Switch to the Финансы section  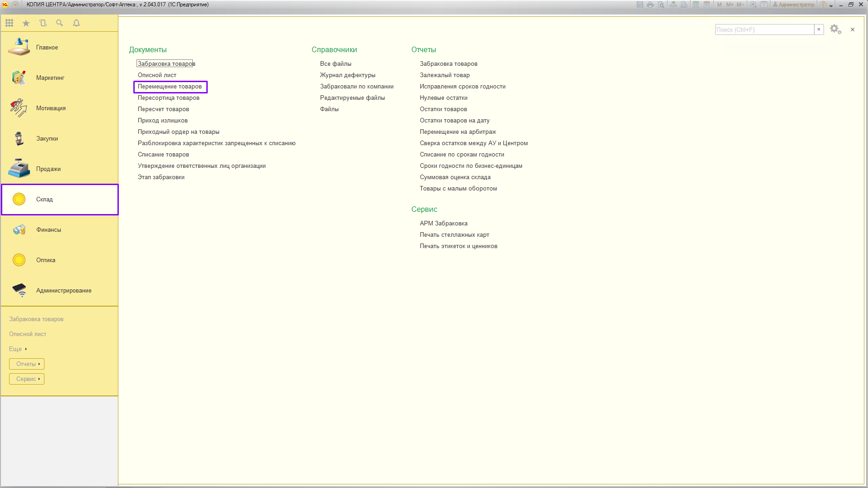[49, 229]
